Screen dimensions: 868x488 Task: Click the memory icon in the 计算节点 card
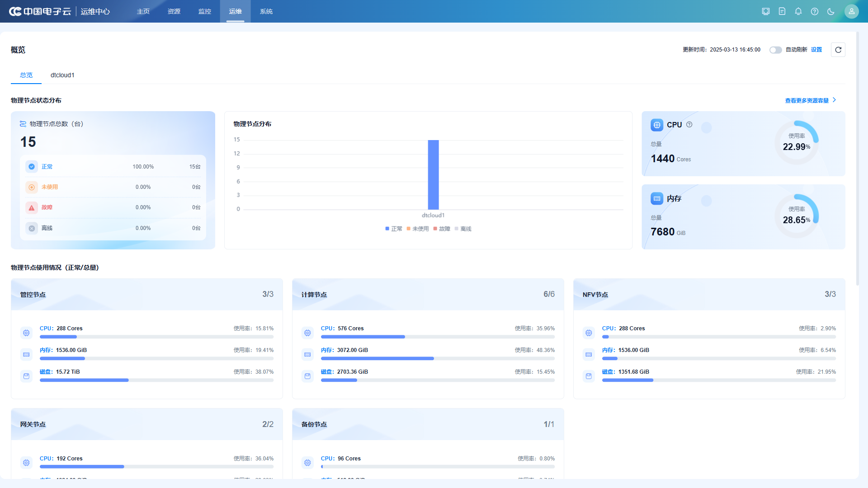pyautogui.click(x=307, y=355)
